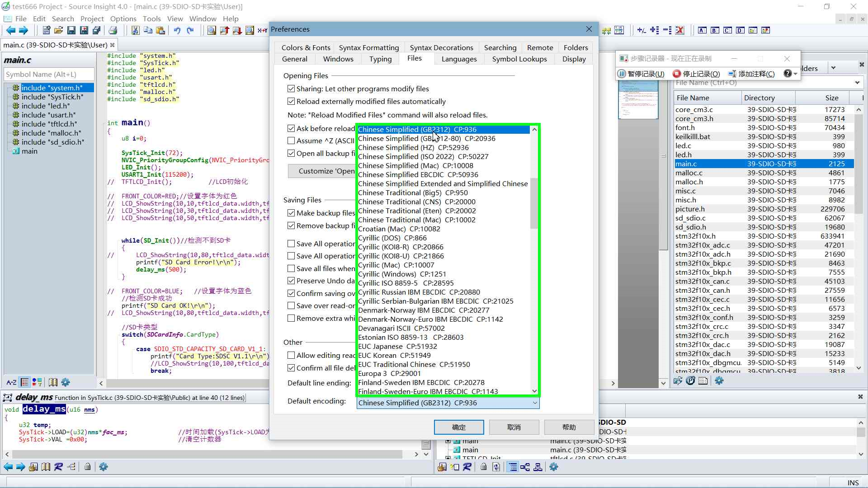Screen dimensions: 868x488
Task: Select Cyrillic (Windows) CP:1251 from list
Action: pos(443,274)
